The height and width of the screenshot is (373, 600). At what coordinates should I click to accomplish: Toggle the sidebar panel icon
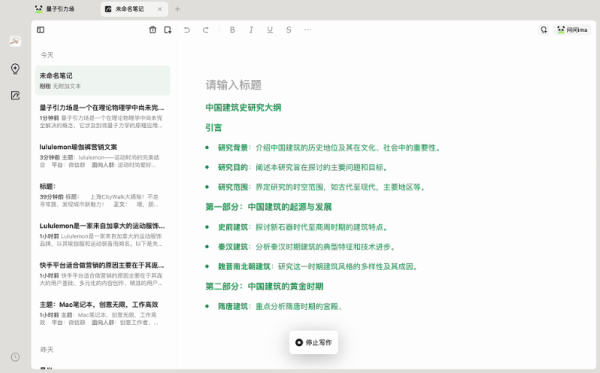point(41,30)
